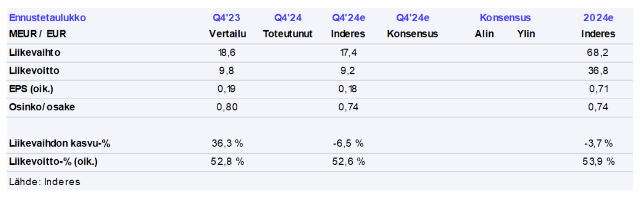This screenshot has width=644, height=200.
Task: Click the Liikevoitto row label
Action: coord(34,71)
